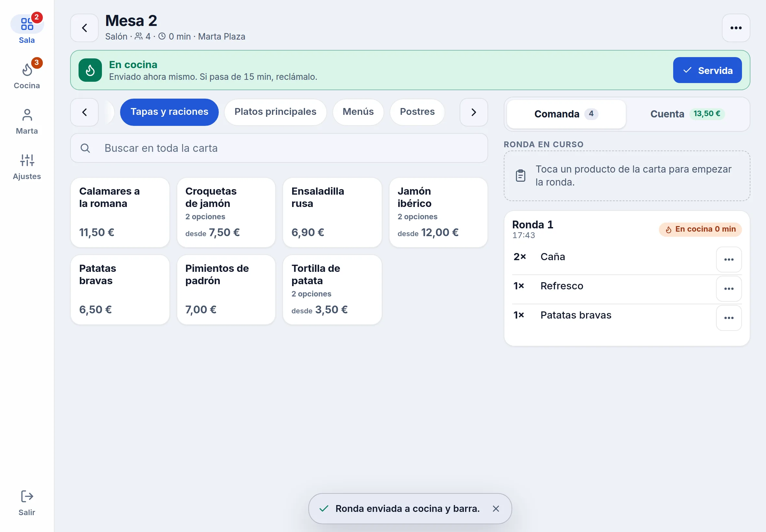Image resolution: width=766 pixels, height=532 pixels.
Task: Select Postres category
Action: [x=417, y=112]
